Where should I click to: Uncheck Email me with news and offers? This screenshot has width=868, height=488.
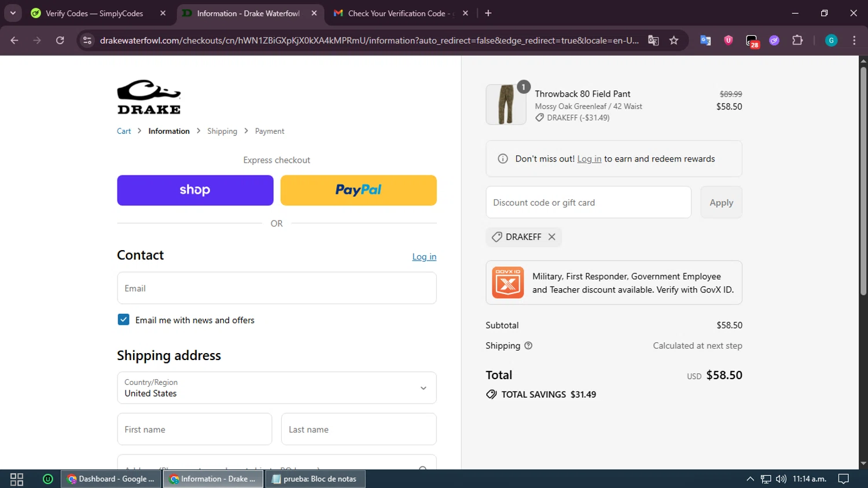(x=123, y=320)
